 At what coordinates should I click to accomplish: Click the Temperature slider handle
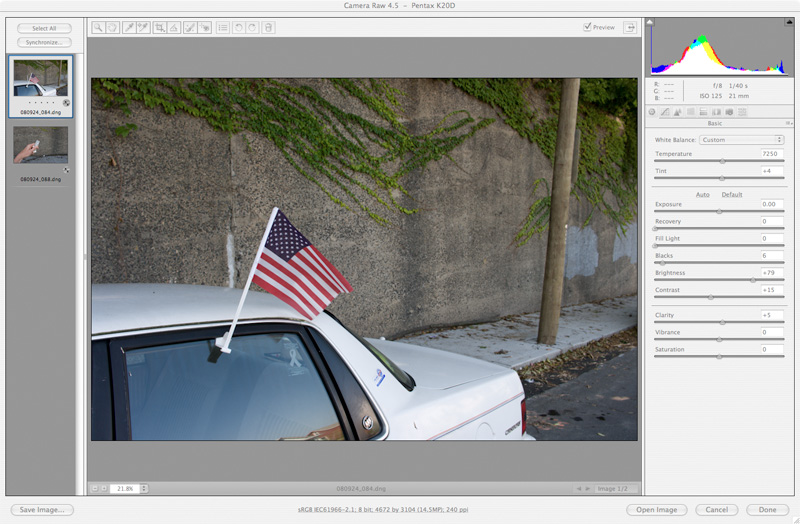pos(722,161)
